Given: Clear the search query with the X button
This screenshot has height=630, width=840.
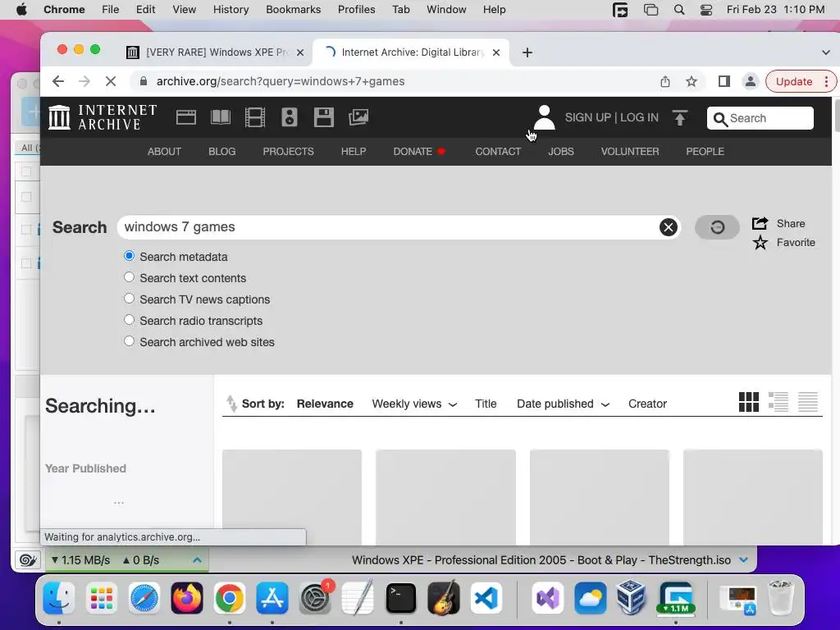Looking at the screenshot, I should click(x=668, y=227).
